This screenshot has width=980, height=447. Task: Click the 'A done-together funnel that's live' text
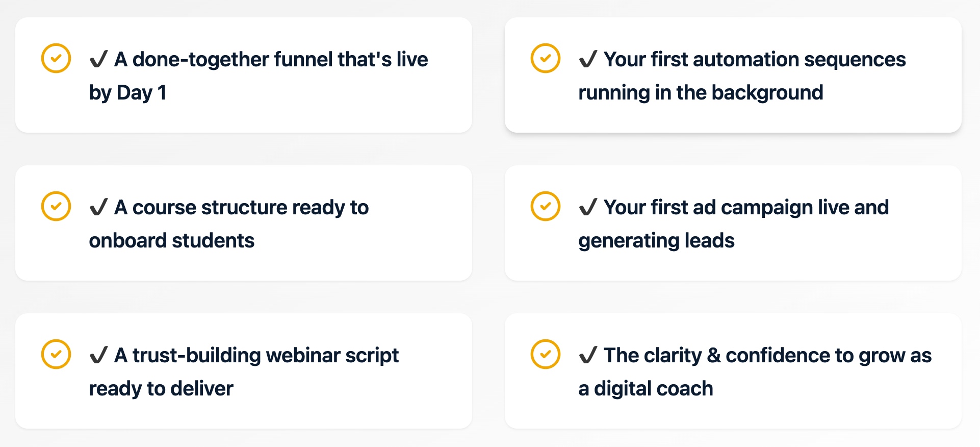pos(271,59)
